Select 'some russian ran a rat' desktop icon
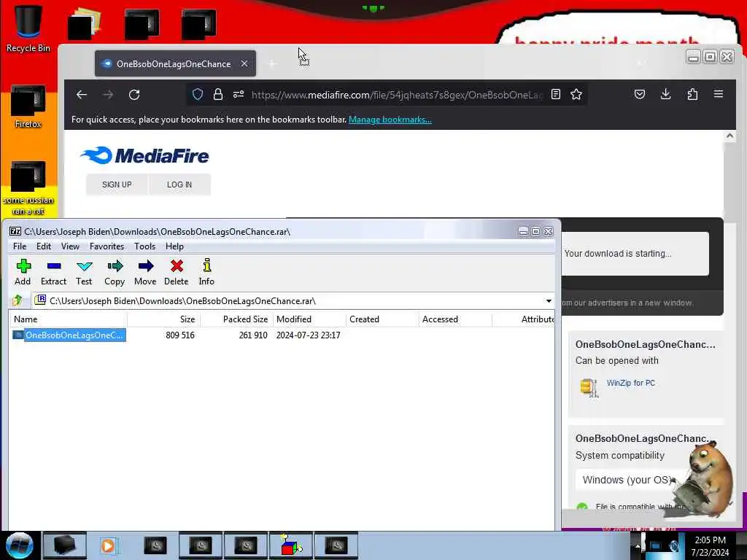747x560 pixels. [28, 188]
